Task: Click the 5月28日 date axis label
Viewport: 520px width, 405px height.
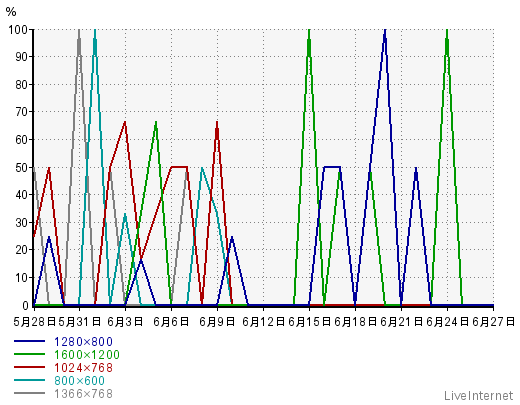Action: click(34, 322)
